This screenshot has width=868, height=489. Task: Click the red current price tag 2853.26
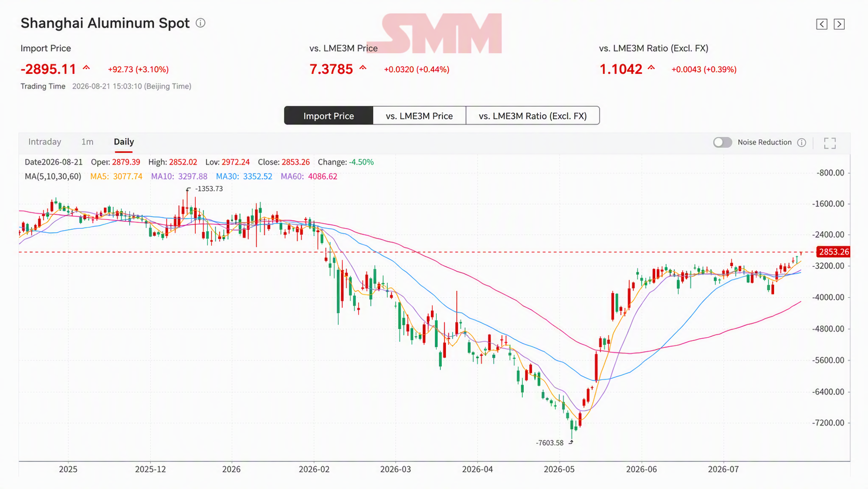(x=833, y=252)
